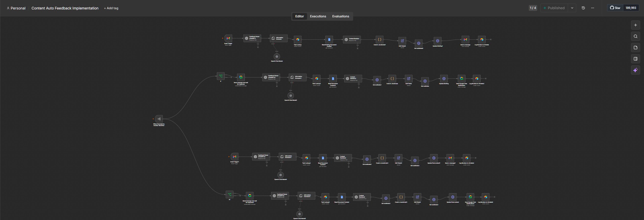
Task: Select the Read Document Content2 node
Action: [333, 78]
